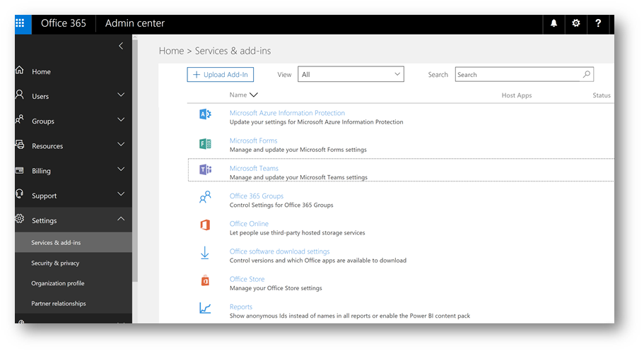Open Organization profile settings
Image resolution: width=644 pixels, height=353 pixels.
click(x=57, y=283)
